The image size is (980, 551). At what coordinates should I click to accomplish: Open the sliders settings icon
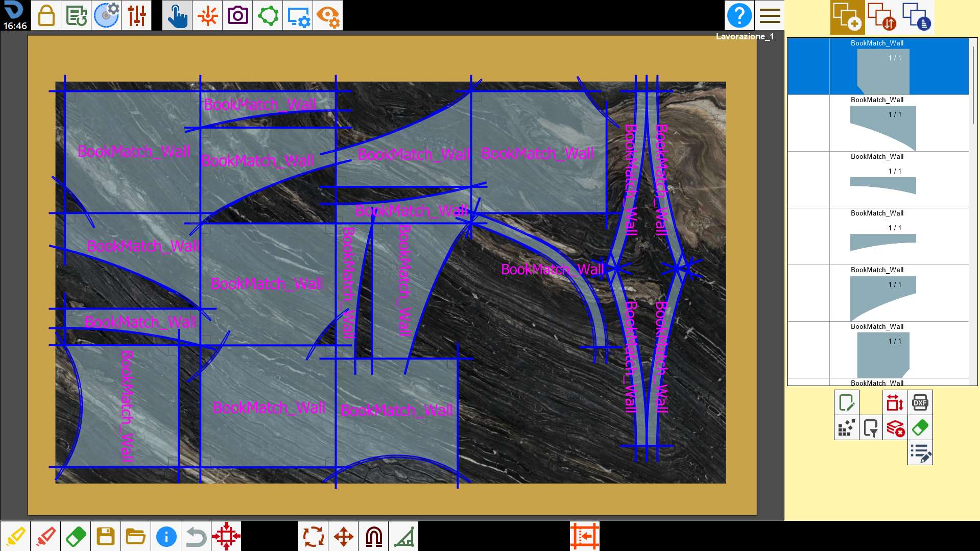(x=136, y=15)
